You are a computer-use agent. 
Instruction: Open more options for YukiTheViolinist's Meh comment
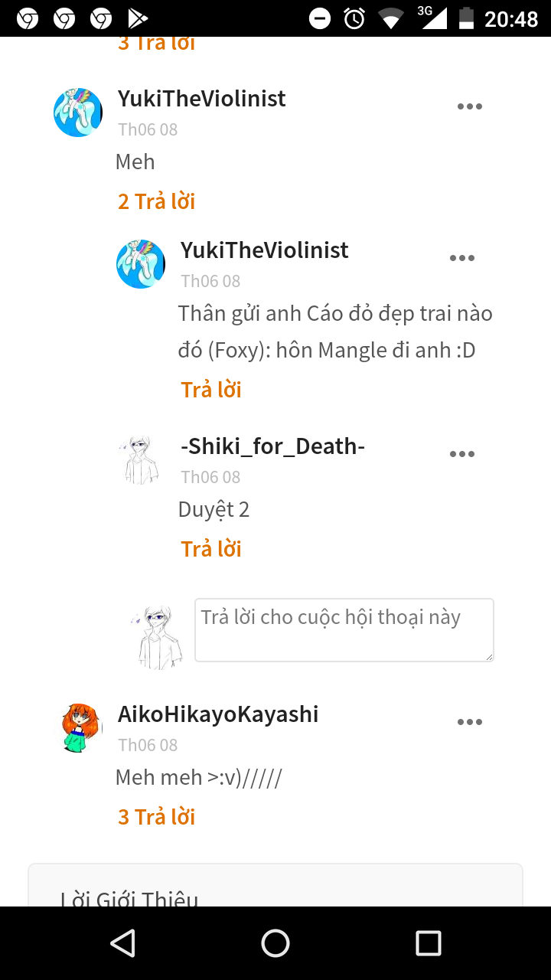pyautogui.click(x=470, y=106)
